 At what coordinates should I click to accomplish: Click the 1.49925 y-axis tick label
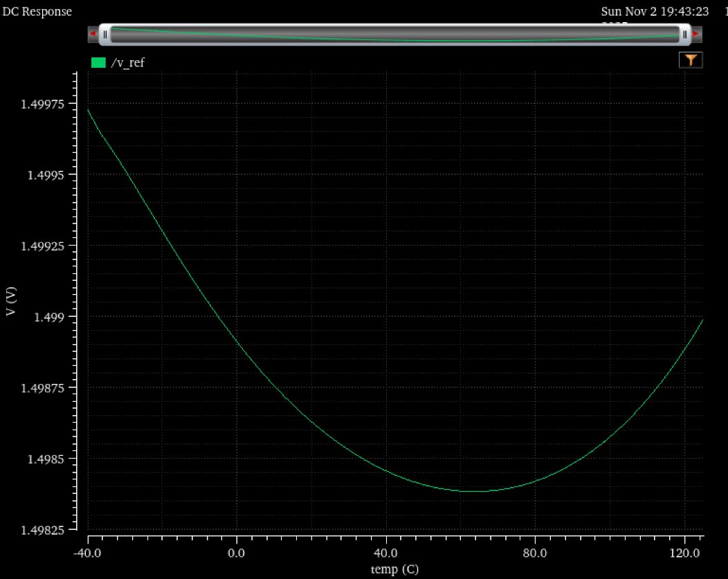click(x=43, y=246)
